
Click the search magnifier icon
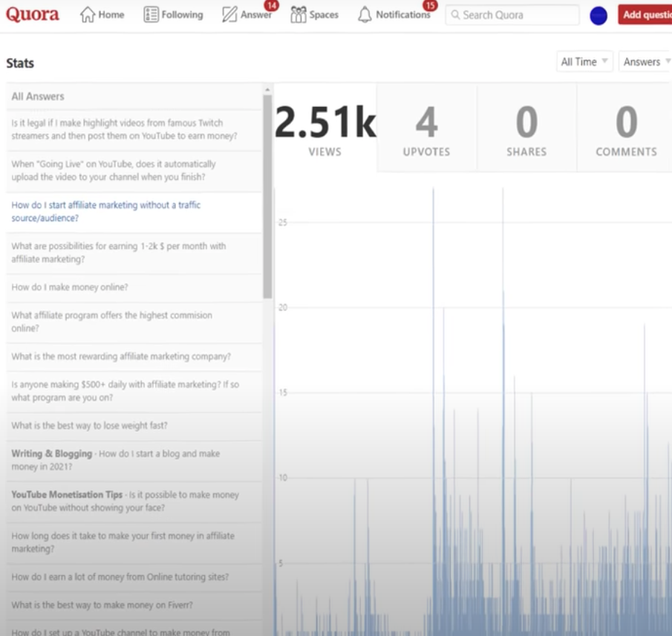[456, 15]
